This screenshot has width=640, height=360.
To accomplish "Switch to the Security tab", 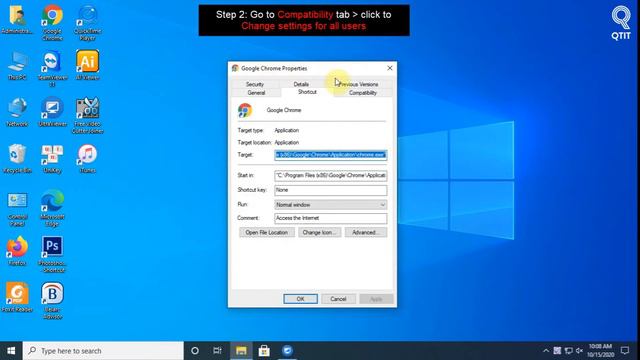I will (x=255, y=84).
